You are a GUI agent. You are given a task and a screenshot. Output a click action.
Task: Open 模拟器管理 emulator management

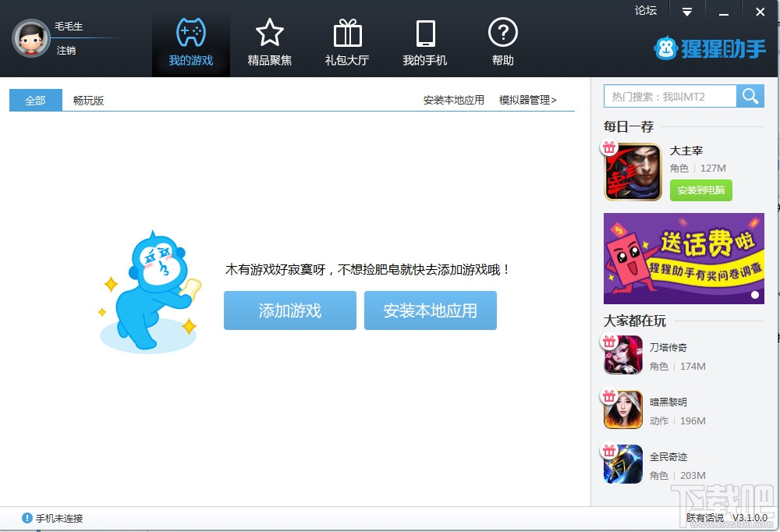pyautogui.click(x=528, y=100)
